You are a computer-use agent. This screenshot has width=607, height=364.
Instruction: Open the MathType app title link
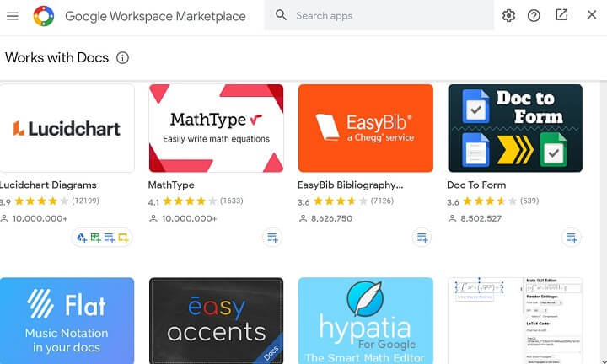(x=171, y=185)
